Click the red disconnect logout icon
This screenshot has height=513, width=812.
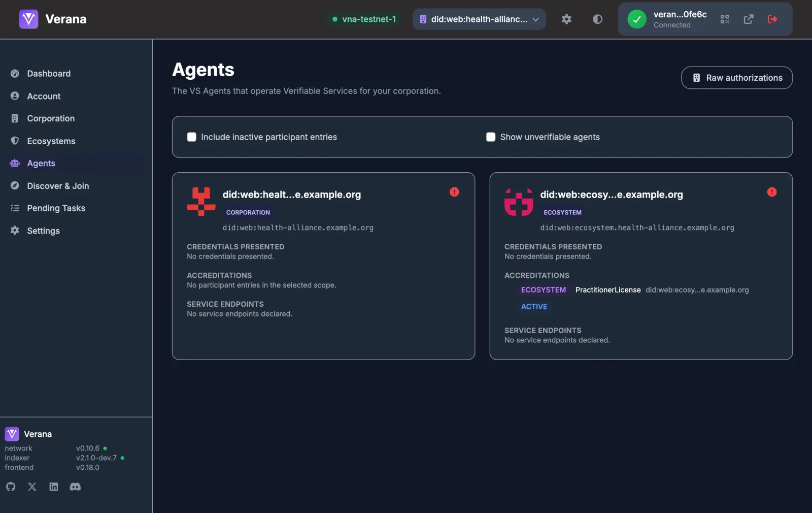pos(772,19)
